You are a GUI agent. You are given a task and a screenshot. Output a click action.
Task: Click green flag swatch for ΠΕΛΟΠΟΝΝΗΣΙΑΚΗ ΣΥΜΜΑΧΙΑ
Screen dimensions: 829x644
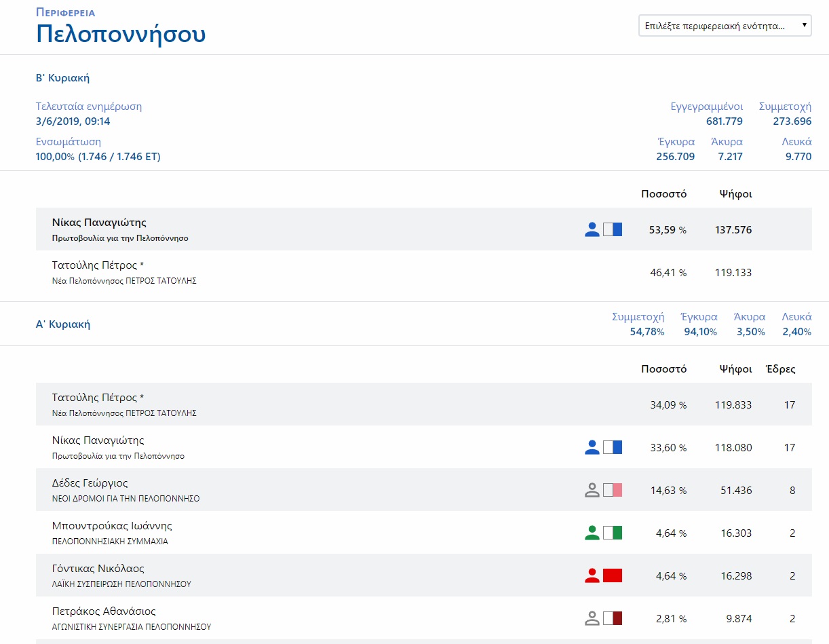pyautogui.click(x=613, y=533)
